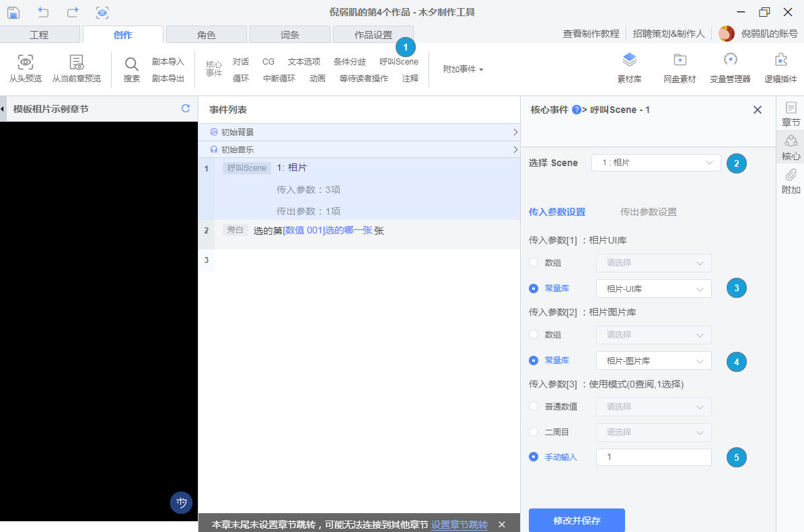Click the undo arrow icon

(44, 12)
